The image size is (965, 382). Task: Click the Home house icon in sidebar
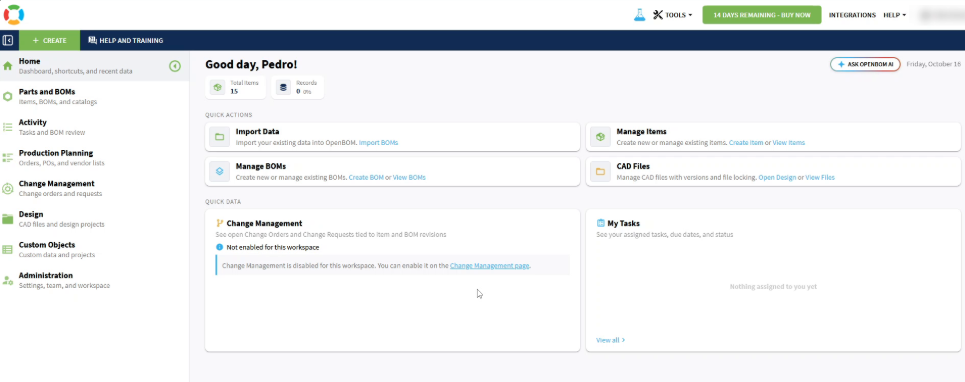click(7, 66)
